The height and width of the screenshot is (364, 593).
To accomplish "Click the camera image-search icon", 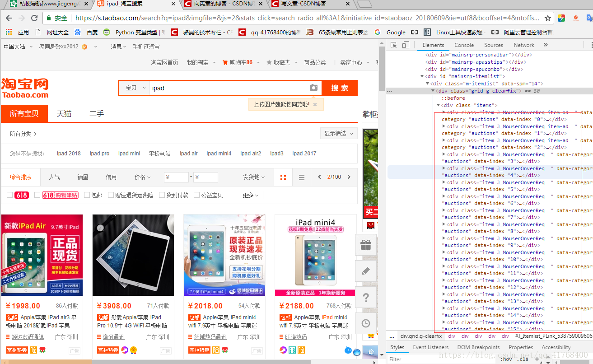I will coord(313,88).
